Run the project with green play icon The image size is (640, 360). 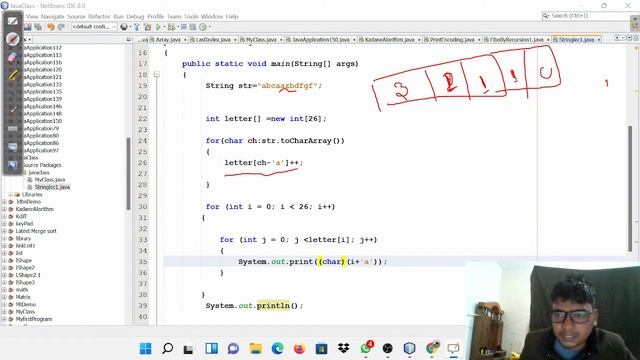[158, 27]
